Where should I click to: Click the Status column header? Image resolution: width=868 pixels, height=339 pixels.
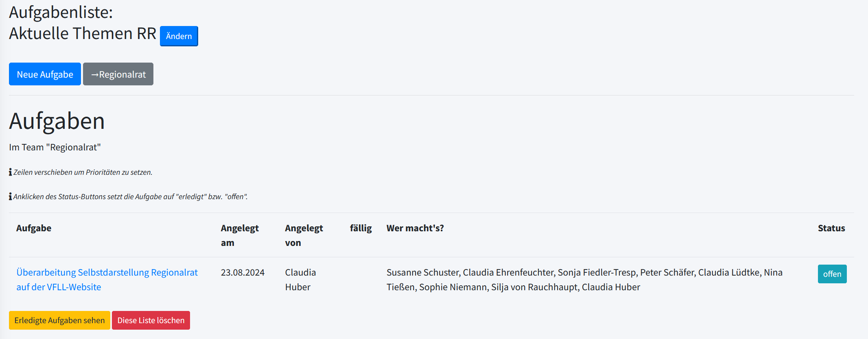(x=831, y=228)
